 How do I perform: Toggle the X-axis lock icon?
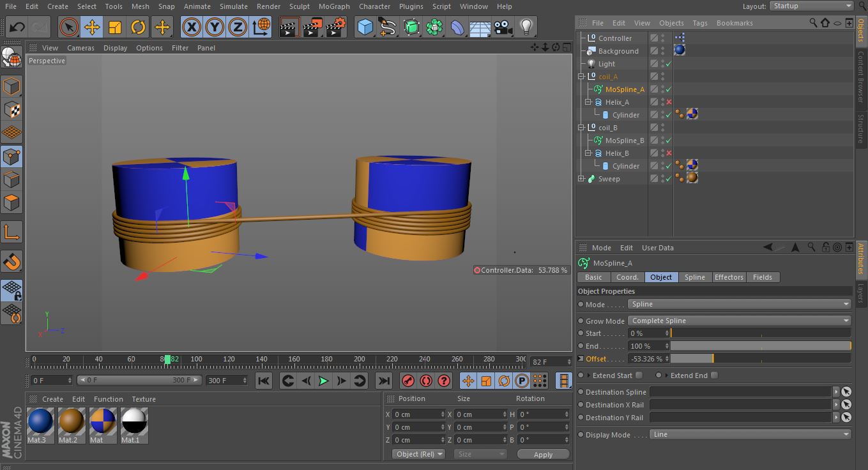(192, 27)
